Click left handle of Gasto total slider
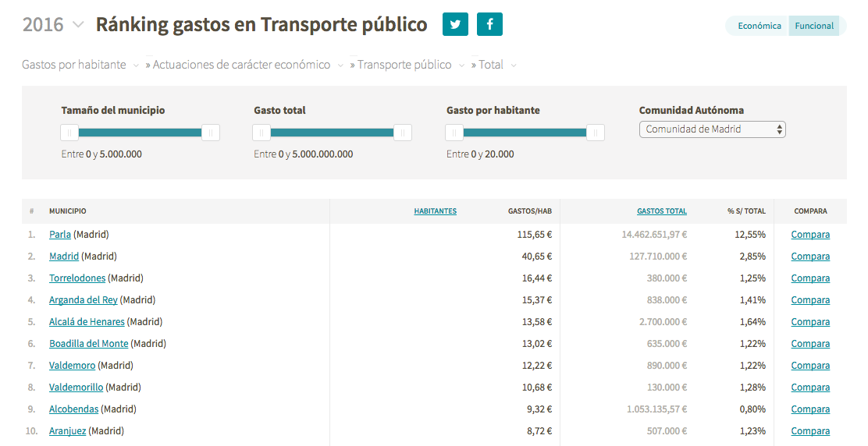 pyautogui.click(x=261, y=133)
